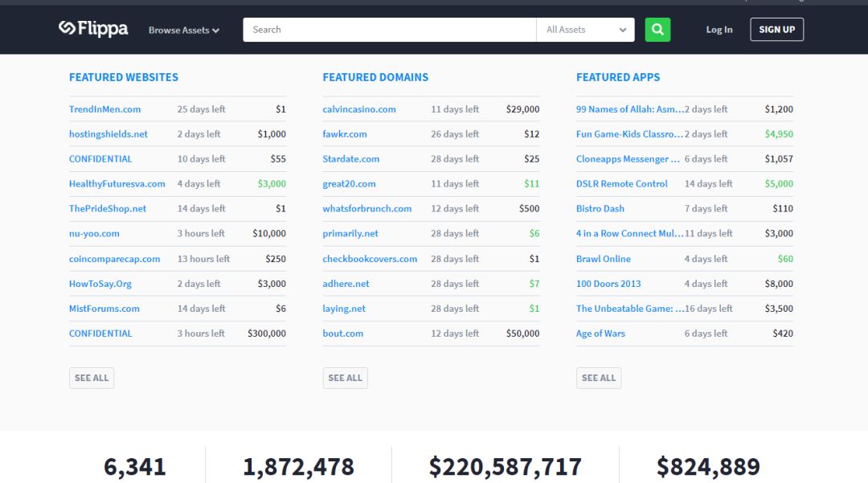The image size is (868, 483).
Task: Click the $50,000 price for bout.com
Action: pos(522,333)
